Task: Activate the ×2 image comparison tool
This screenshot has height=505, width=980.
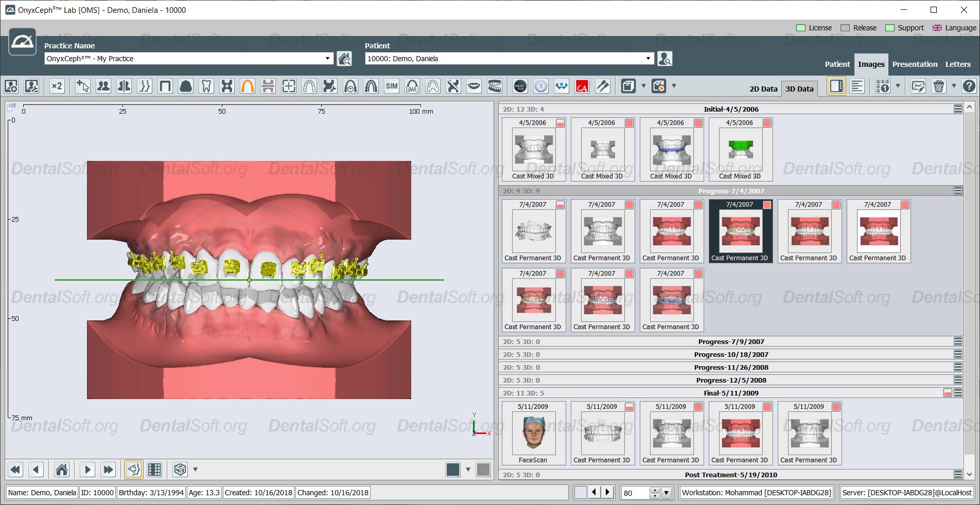Action: coord(57,86)
